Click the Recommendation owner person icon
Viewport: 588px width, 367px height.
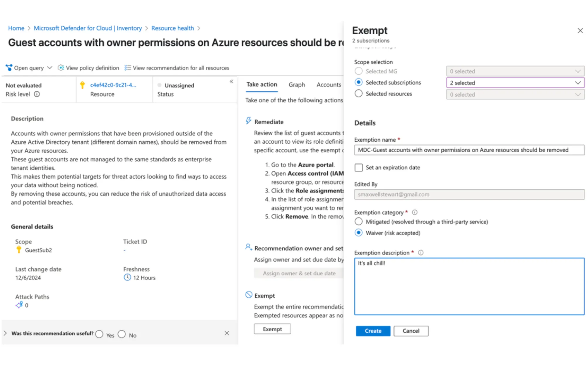coord(248,247)
